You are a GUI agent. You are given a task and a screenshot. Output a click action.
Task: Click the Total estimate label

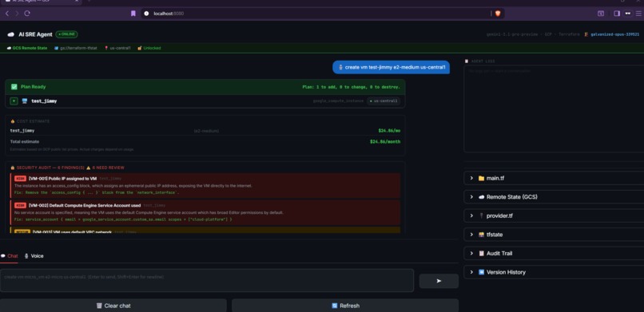[25, 142]
